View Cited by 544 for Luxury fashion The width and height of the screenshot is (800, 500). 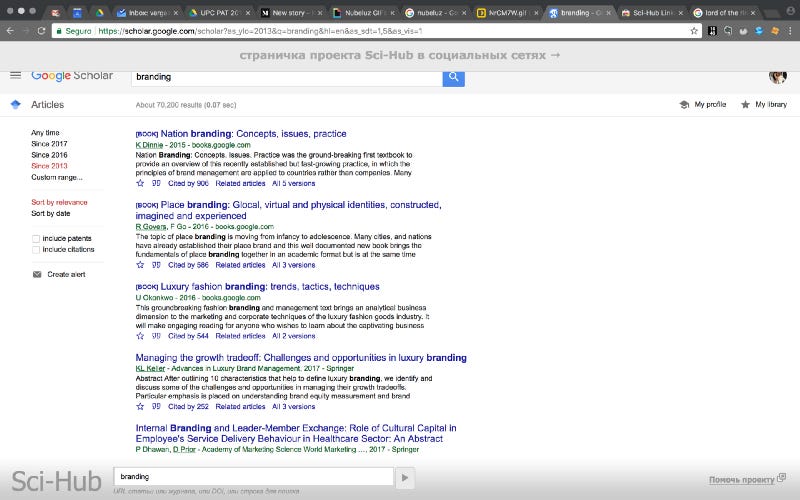pyautogui.click(x=188, y=336)
